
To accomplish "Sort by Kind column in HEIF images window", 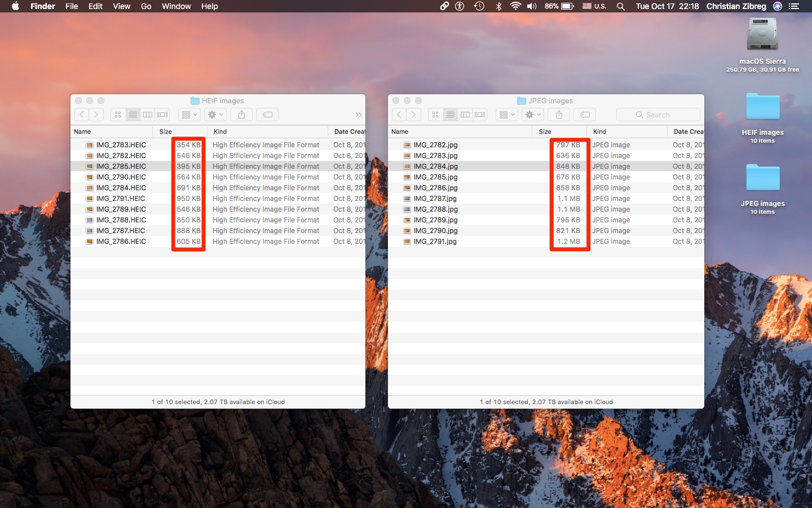I will coord(220,132).
